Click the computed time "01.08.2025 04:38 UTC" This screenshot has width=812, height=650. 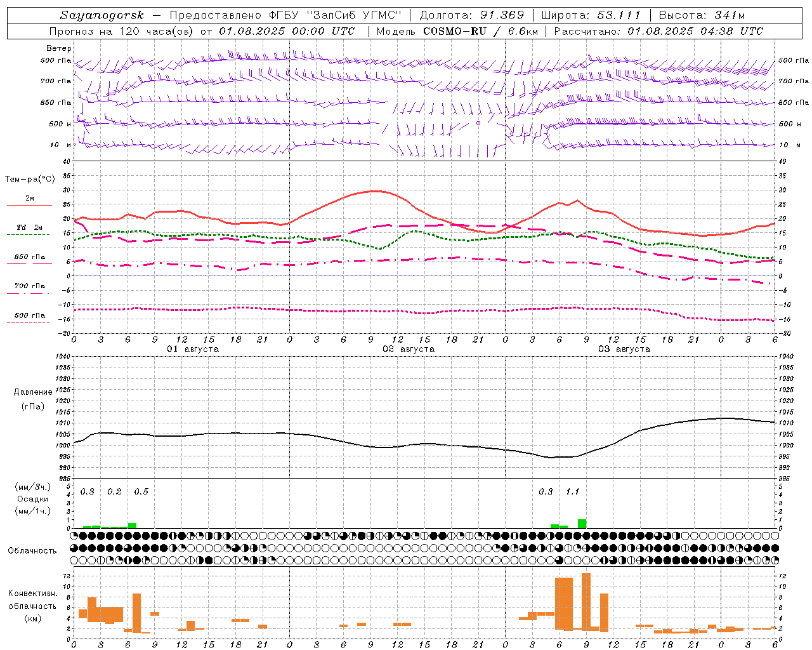(x=695, y=31)
